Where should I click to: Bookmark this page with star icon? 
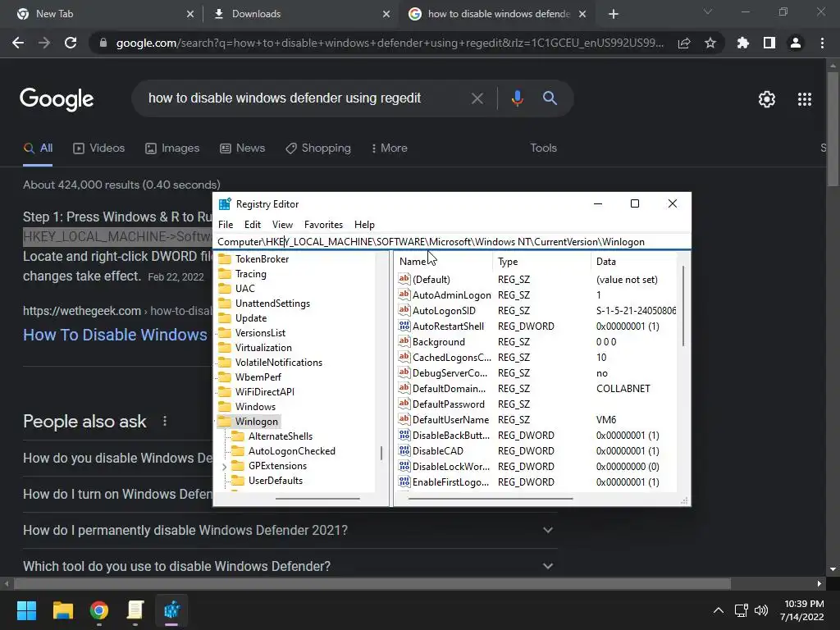pyautogui.click(x=710, y=43)
